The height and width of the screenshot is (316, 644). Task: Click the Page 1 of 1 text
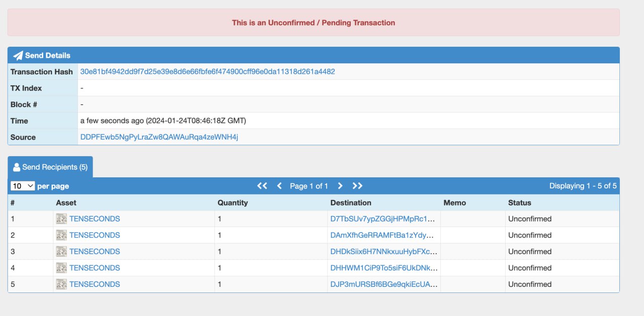click(309, 186)
